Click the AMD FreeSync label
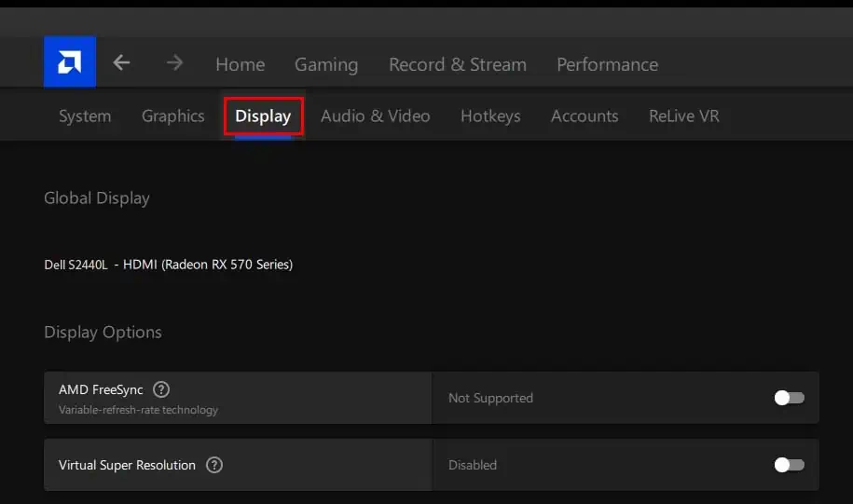The image size is (853, 504). coord(101,389)
